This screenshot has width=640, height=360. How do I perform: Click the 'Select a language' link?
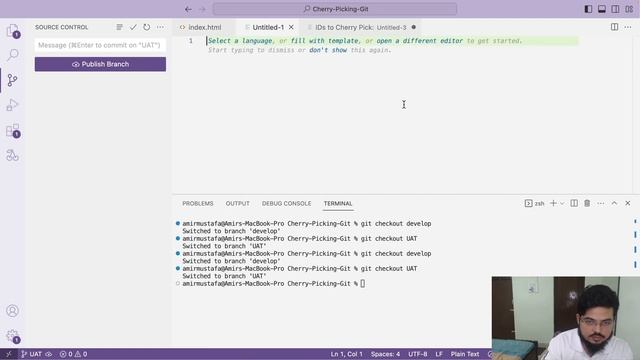240,41
